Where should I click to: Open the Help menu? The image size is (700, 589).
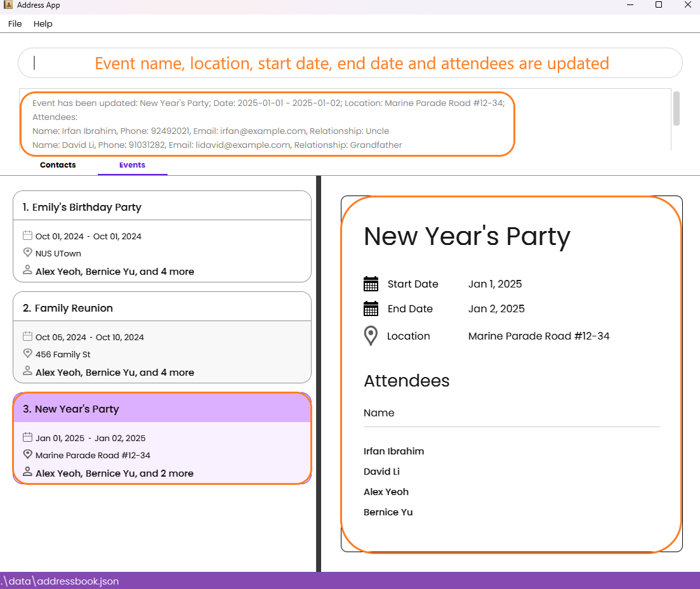[x=43, y=23]
